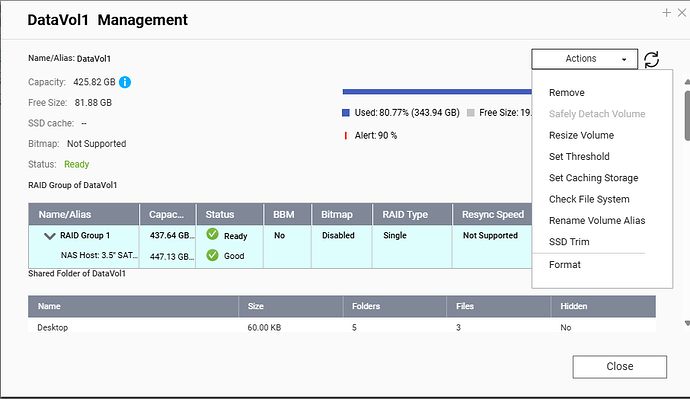Image resolution: width=690 pixels, height=399 pixels.
Task: Click the BBM column header
Action: point(287,215)
